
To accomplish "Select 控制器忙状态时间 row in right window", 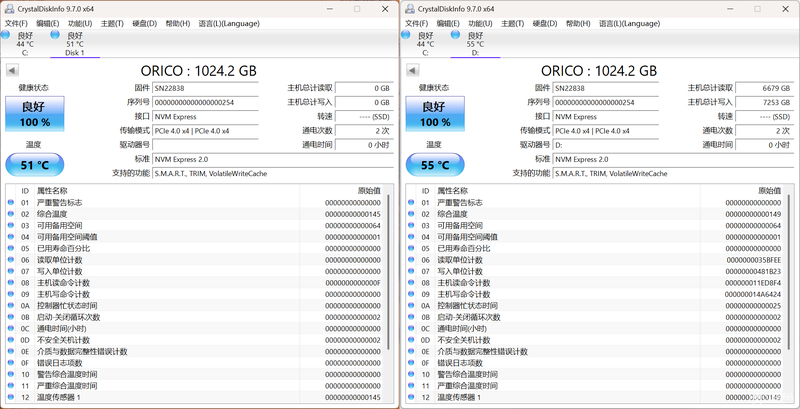I will 596,305.
